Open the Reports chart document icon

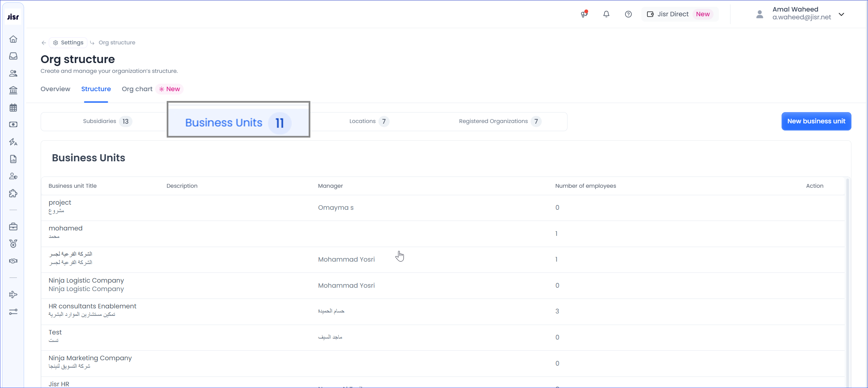coord(13,159)
